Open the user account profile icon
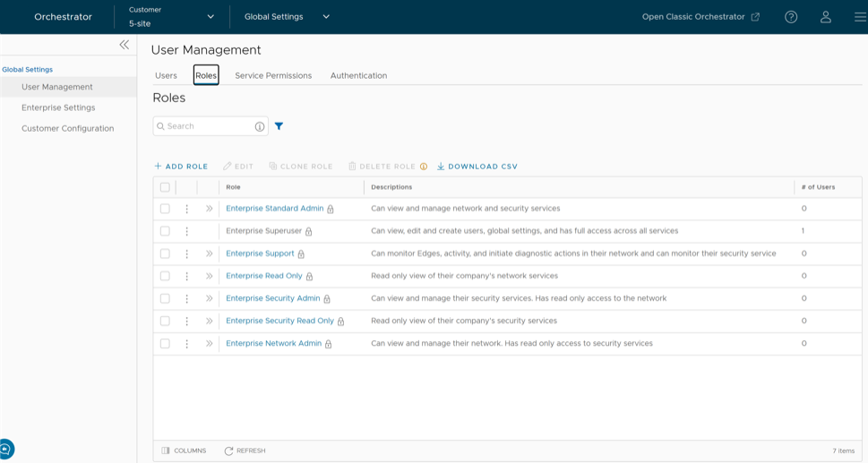Image resolution: width=868 pixels, height=463 pixels. (x=826, y=17)
